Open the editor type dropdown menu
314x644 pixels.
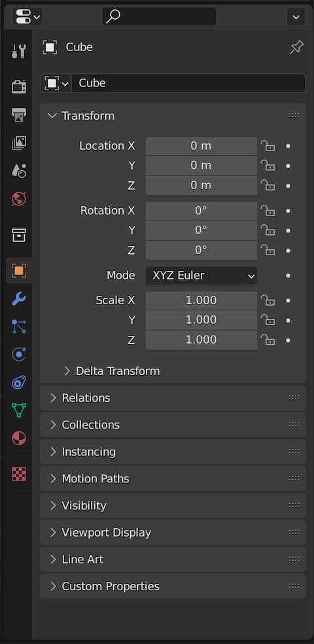27,17
